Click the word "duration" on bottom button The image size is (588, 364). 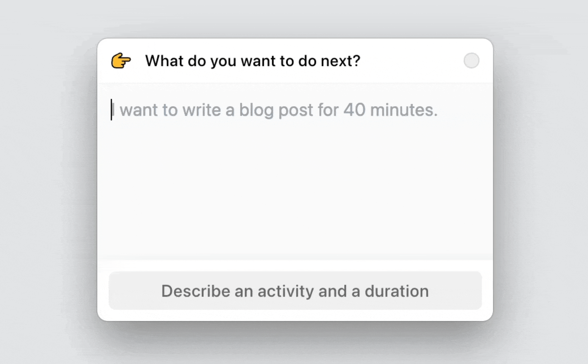pos(396,291)
